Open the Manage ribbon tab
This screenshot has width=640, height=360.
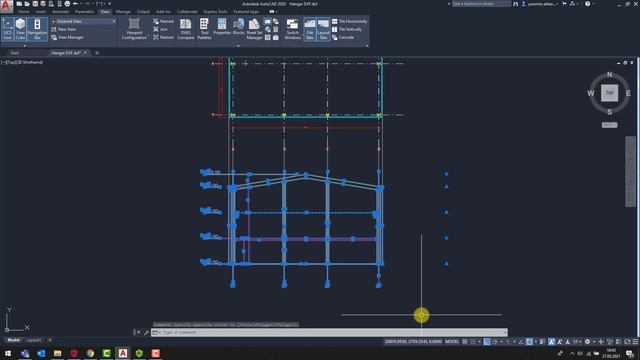click(123, 12)
